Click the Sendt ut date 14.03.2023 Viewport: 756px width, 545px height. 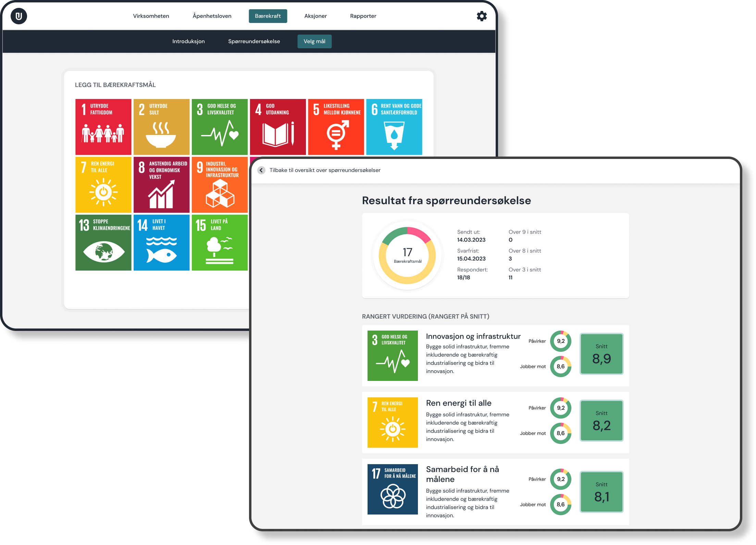(x=471, y=240)
